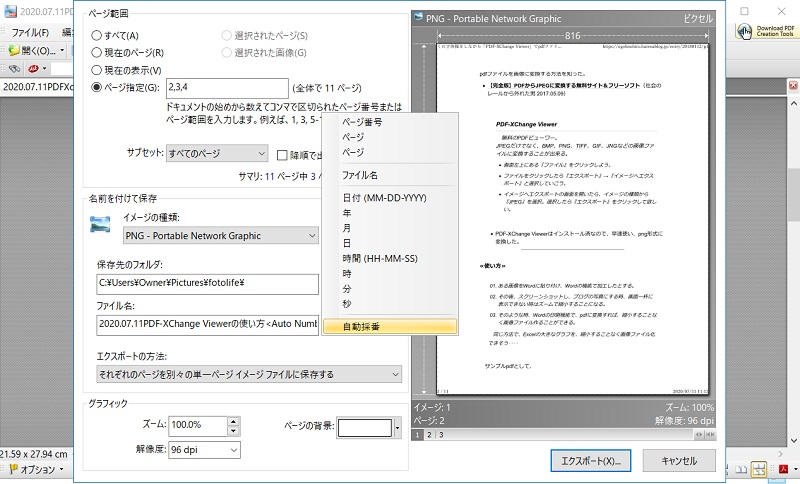Screen dimensions: 800x484
Task: Click the preview fit-width arrows icon
Action: [x=698, y=435]
